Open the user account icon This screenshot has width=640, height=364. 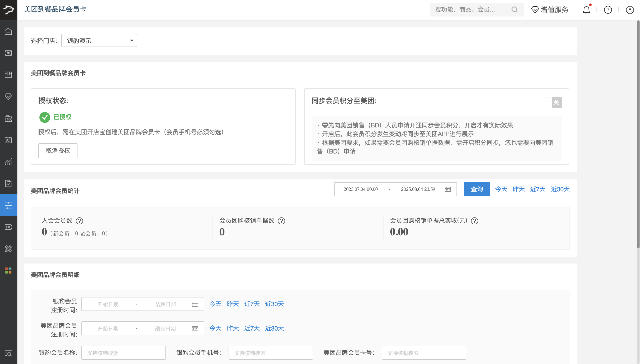pyautogui.click(x=630, y=10)
